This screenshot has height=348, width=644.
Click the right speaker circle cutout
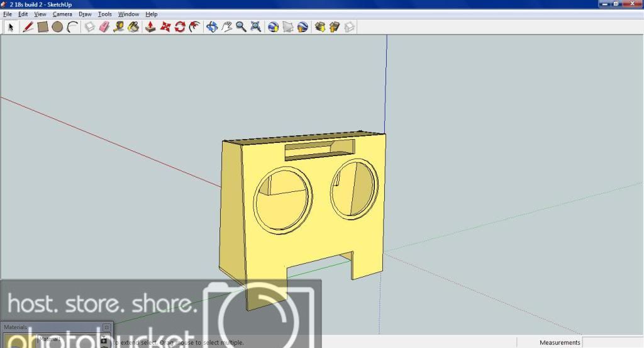click(355, 189)
